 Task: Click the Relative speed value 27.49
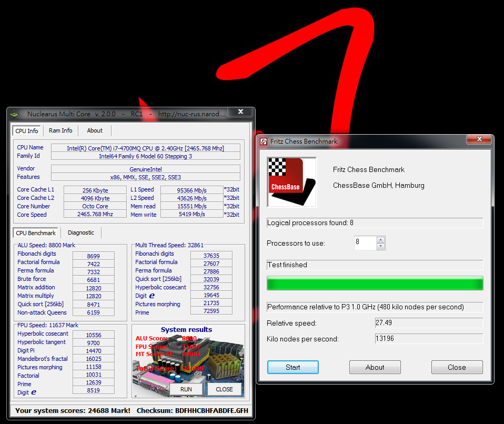pos(429,323)
